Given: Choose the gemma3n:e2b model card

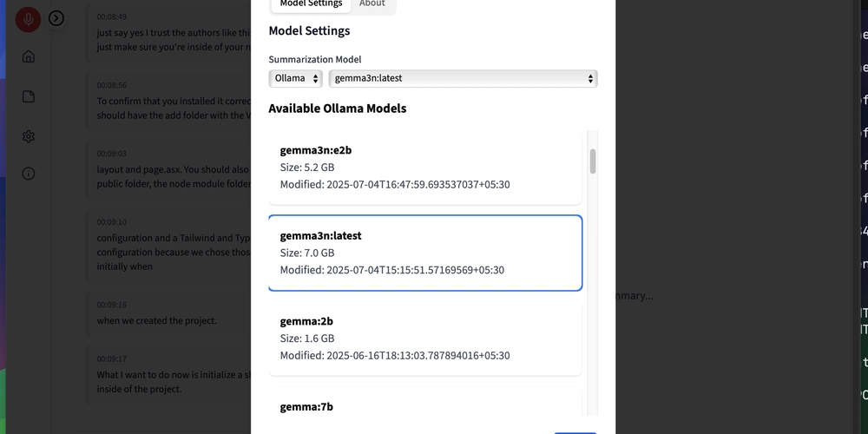Looking at the screenshot, I should (425, 168).
